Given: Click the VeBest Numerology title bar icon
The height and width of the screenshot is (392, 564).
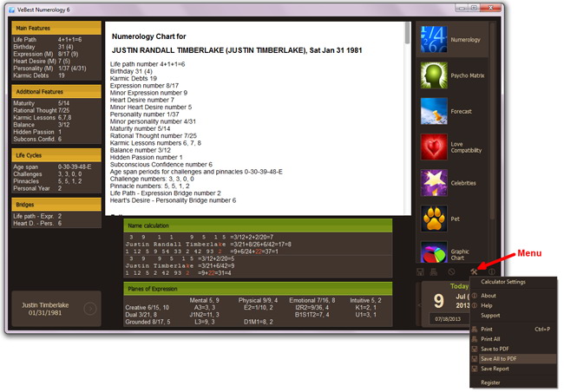Looking at the screenshot, I should pos(12,10).
